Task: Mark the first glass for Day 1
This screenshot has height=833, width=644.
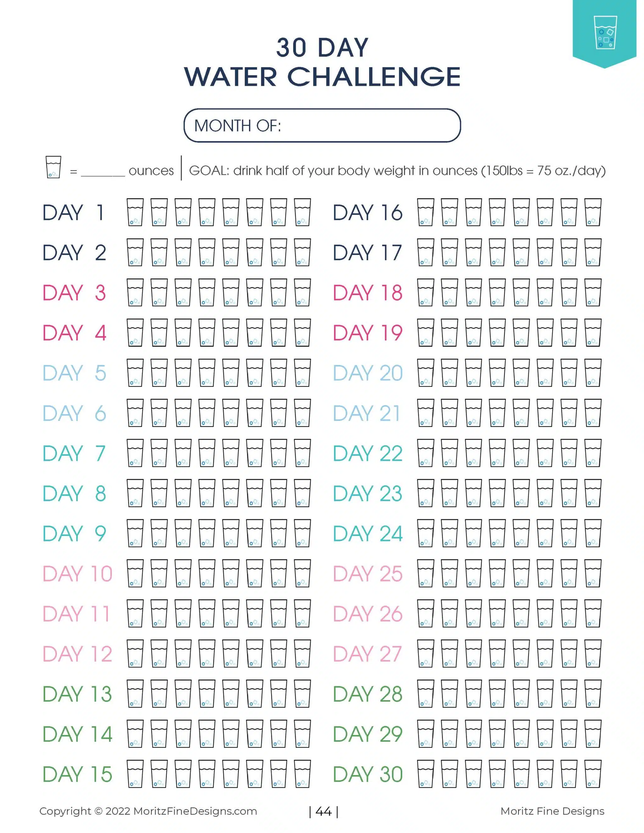Action: point(135,212)
